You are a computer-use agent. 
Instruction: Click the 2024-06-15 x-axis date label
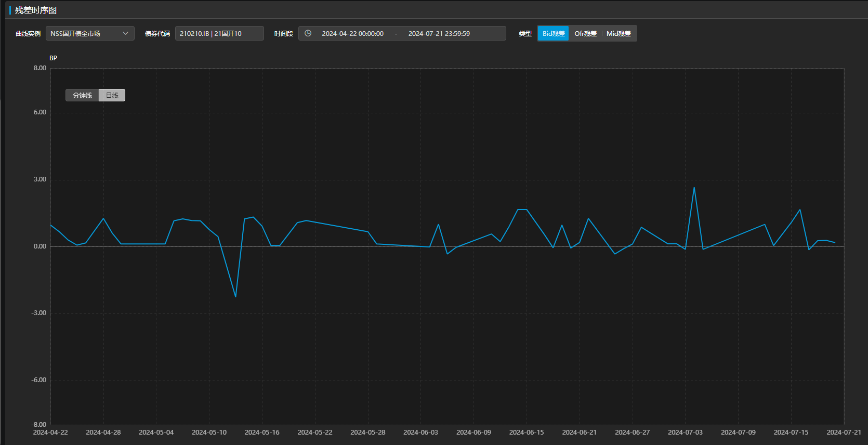coord(526,432)
